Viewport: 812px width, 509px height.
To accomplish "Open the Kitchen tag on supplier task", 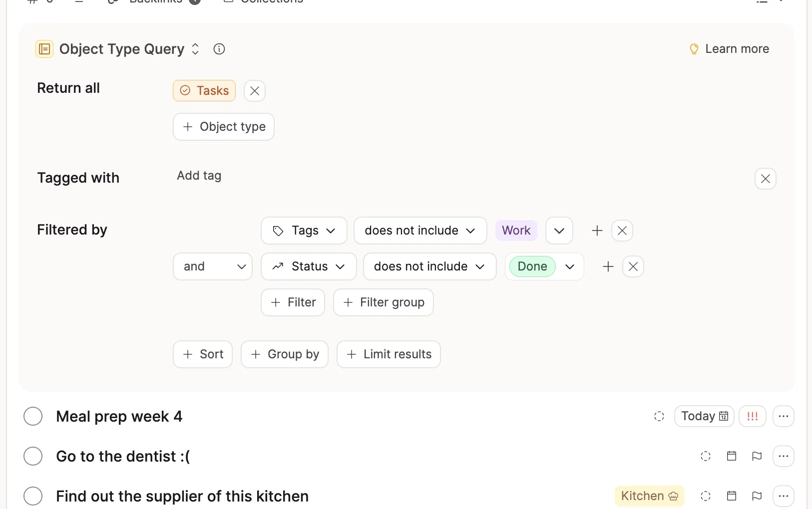I will pos(650,496).
